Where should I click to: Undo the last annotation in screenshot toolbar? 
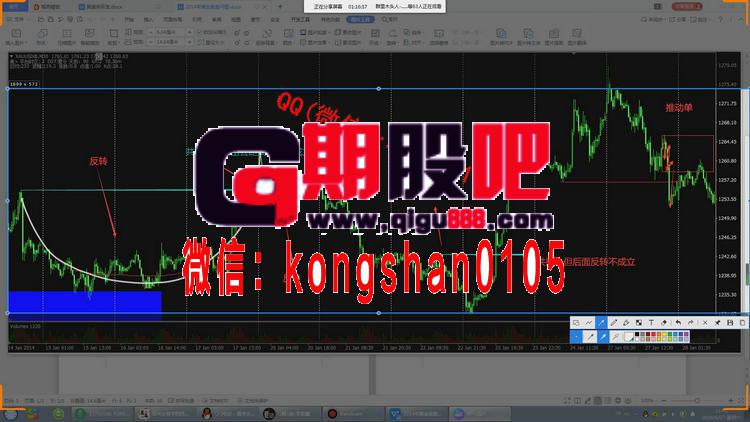coord(678,323)
